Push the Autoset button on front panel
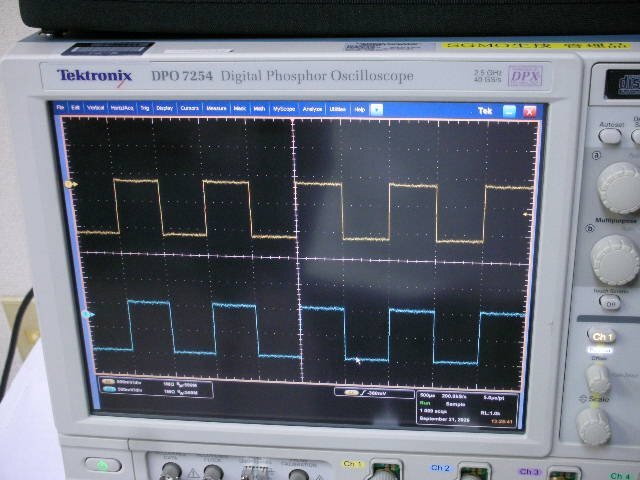The image size is (640, 480). tap(610, 136)
